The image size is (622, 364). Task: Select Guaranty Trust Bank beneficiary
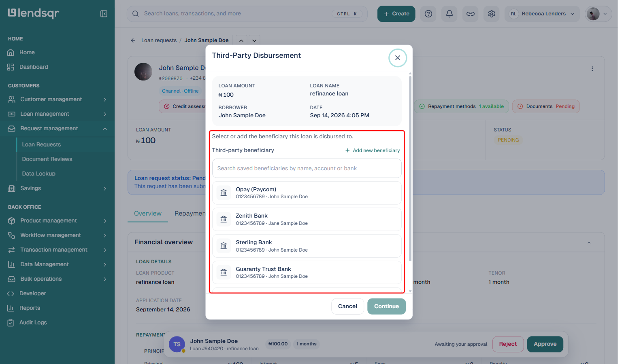tap(307, 273)
